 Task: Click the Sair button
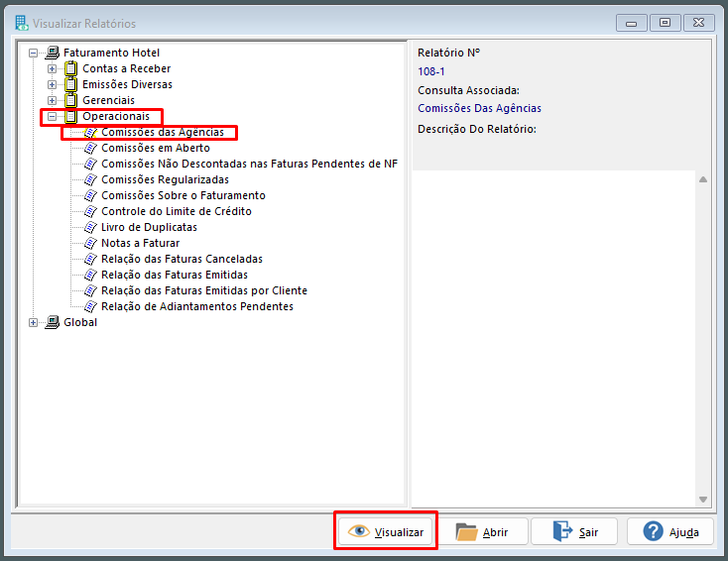click(575, 531)
